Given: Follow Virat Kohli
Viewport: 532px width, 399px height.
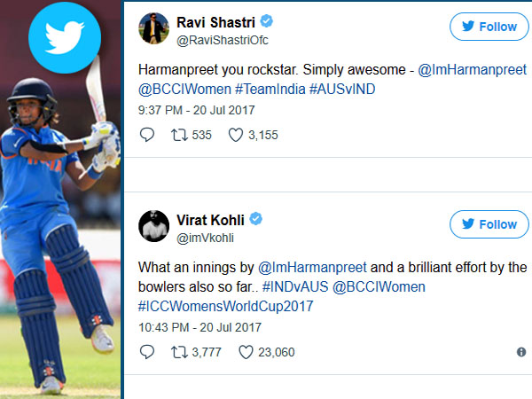Looking at the screenshot, I should 489,224.
